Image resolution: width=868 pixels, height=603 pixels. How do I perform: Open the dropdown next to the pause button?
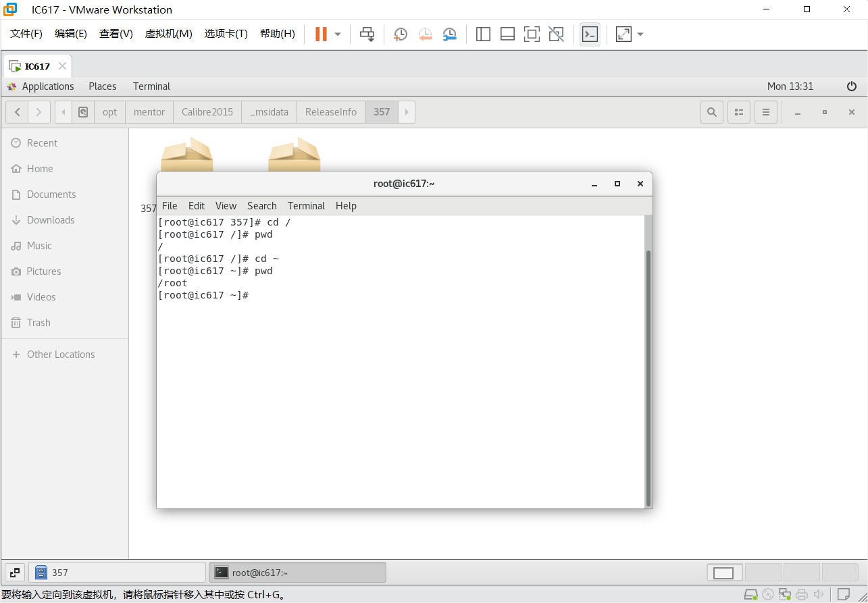coord(338,34)
